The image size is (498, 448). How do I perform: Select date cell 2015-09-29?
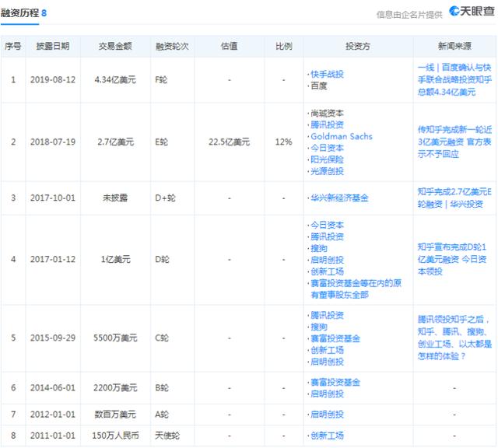click(53, 338)
